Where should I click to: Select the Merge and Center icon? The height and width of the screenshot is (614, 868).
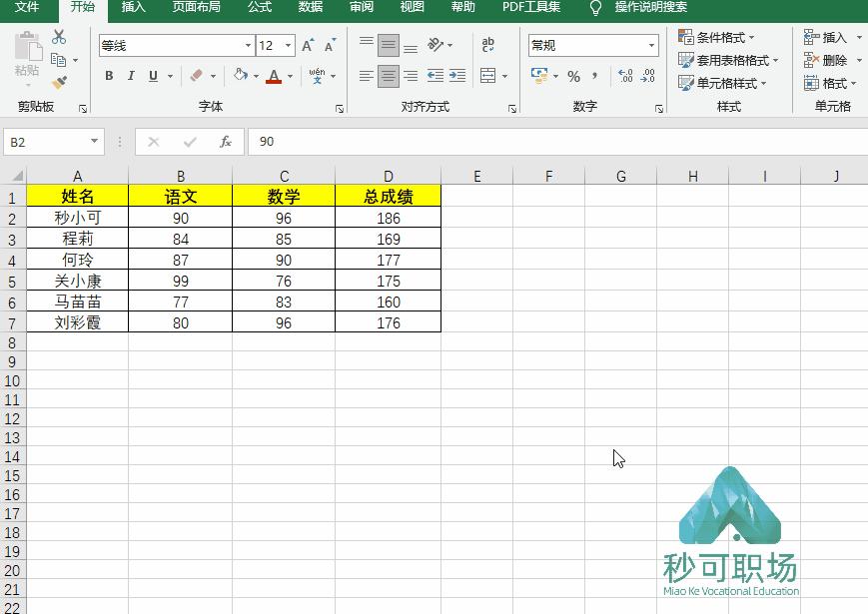click(488, 76)
